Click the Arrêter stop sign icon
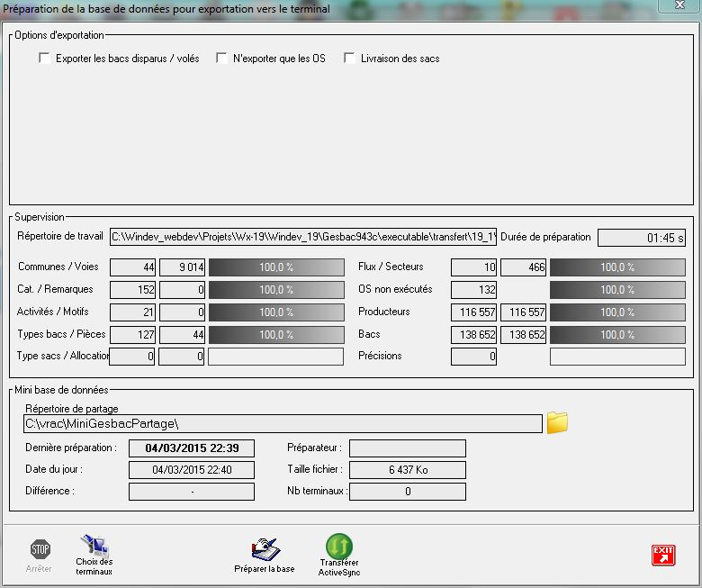This screenshot has width=702, height=588. coord(40,549)
